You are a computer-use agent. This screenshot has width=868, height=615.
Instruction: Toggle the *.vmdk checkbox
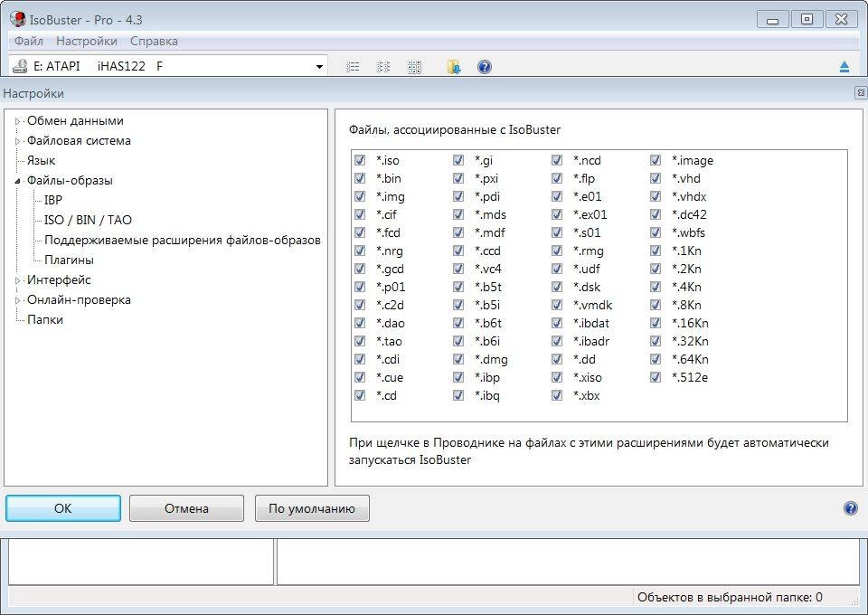(557, 305)
